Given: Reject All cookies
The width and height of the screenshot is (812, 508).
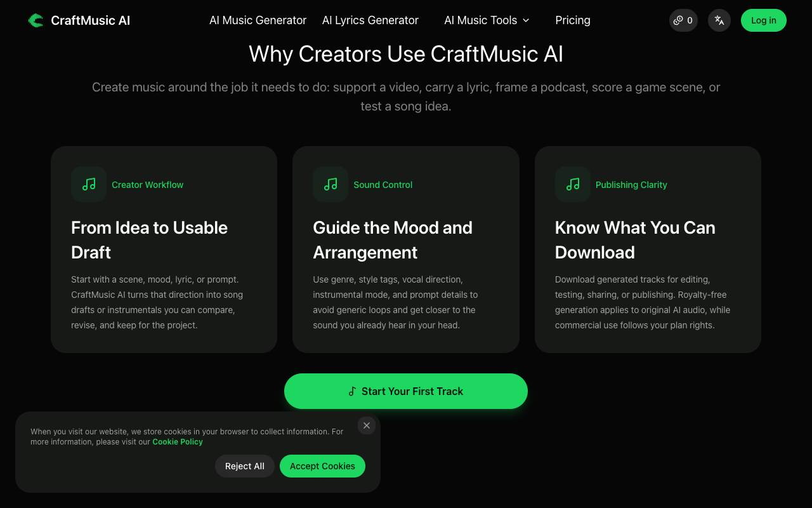Looking at the screenshot, I should point(245,466).
